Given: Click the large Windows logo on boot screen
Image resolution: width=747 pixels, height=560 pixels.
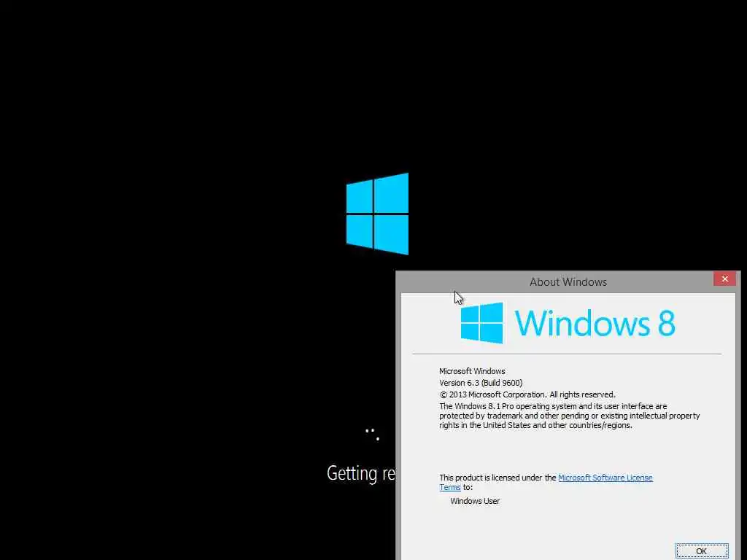Looking at the screenshot, I should [377, 214].
